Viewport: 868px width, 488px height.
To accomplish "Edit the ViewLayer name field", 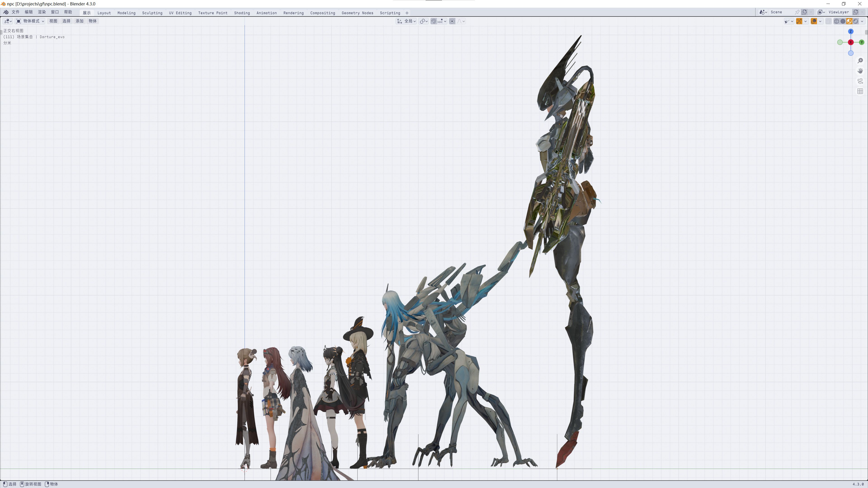I will coord(839,12).
